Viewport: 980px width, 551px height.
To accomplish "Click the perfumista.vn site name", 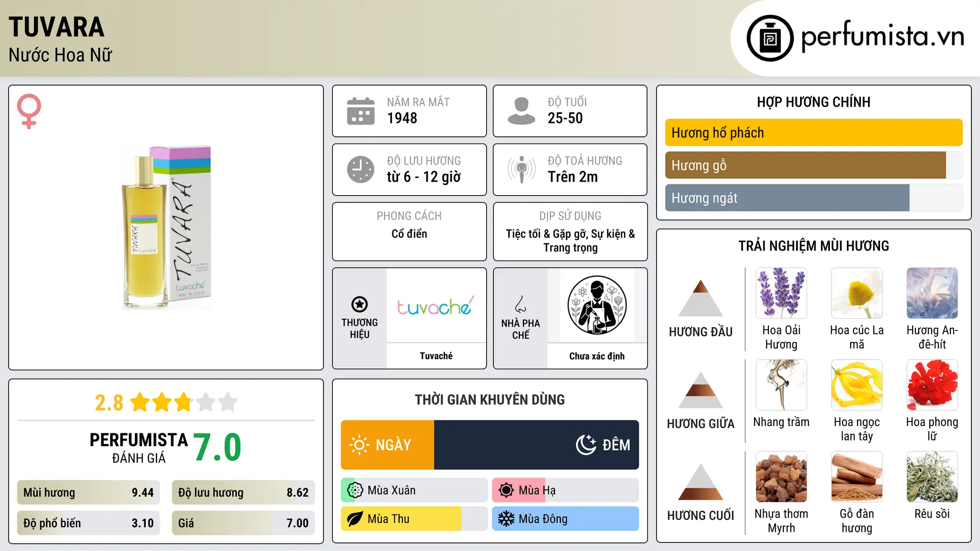I will point(882,36).
